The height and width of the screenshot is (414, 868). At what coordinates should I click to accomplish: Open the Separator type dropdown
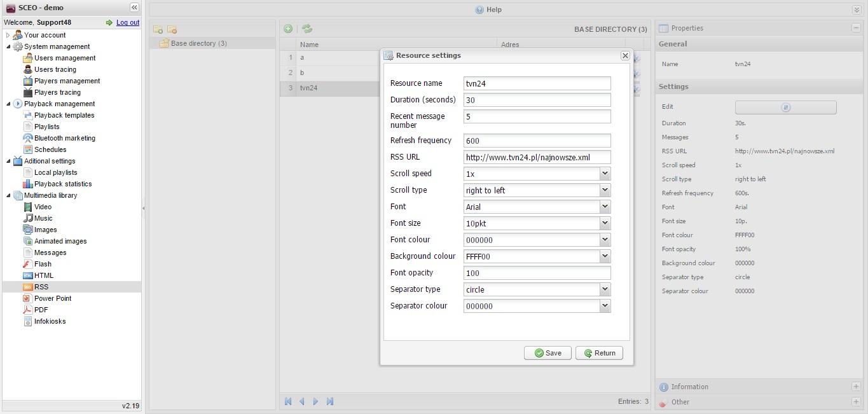coord(605,289)
